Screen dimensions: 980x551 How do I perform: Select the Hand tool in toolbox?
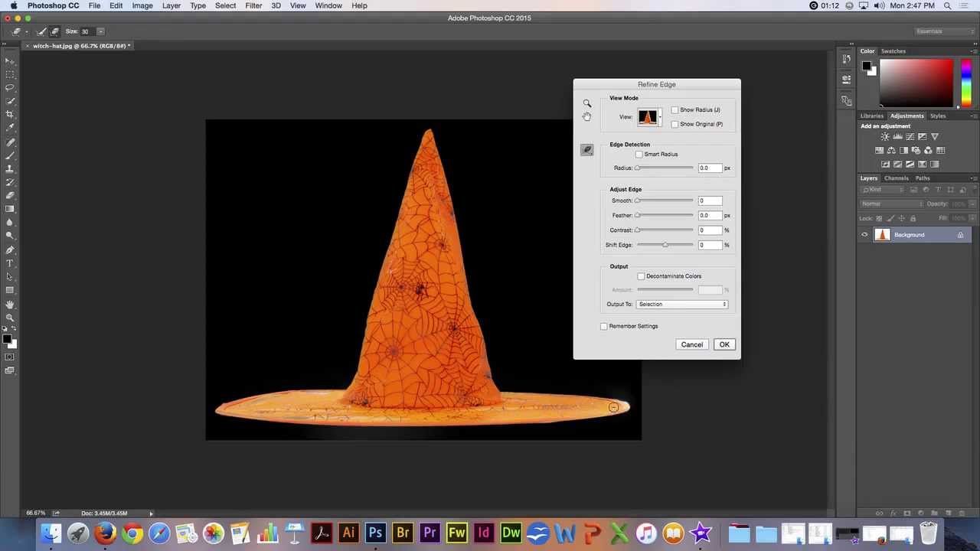10,304
